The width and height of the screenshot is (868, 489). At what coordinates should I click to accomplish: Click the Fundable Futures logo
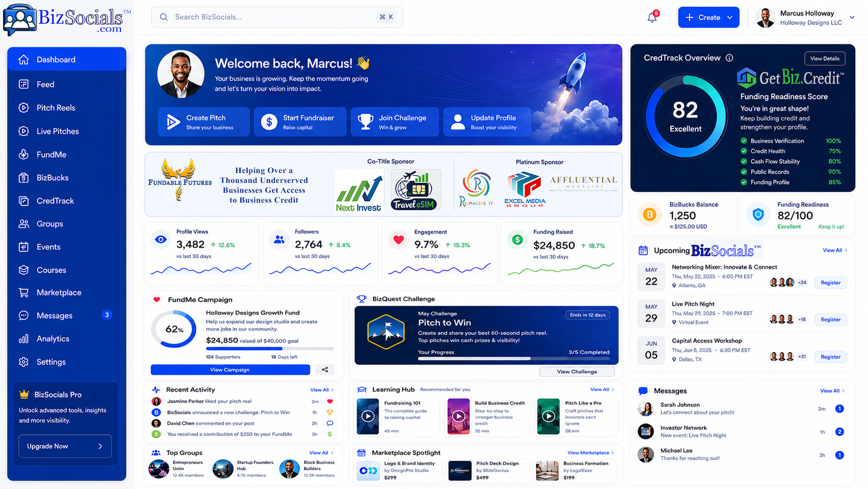180,180
